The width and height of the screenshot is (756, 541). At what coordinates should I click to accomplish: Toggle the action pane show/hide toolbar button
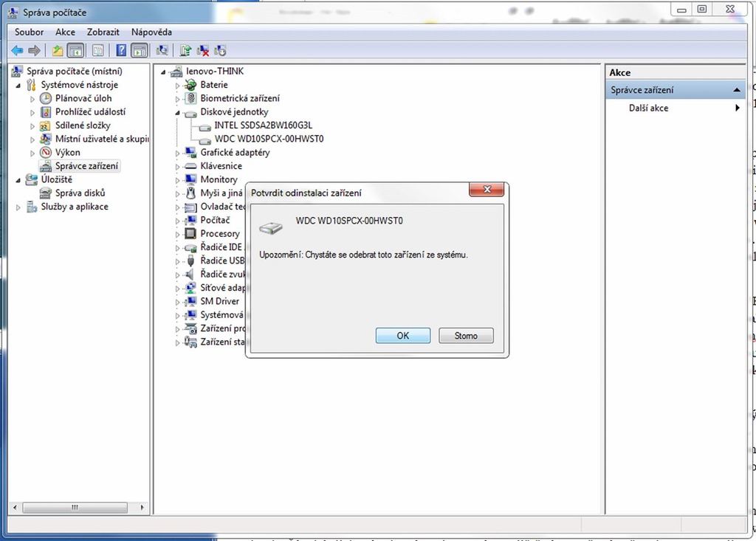coord(139,50)
